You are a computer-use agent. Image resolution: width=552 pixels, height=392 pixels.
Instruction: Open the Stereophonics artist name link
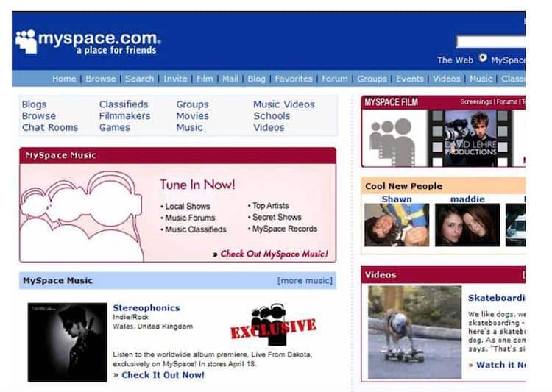(x=146, y=308)
